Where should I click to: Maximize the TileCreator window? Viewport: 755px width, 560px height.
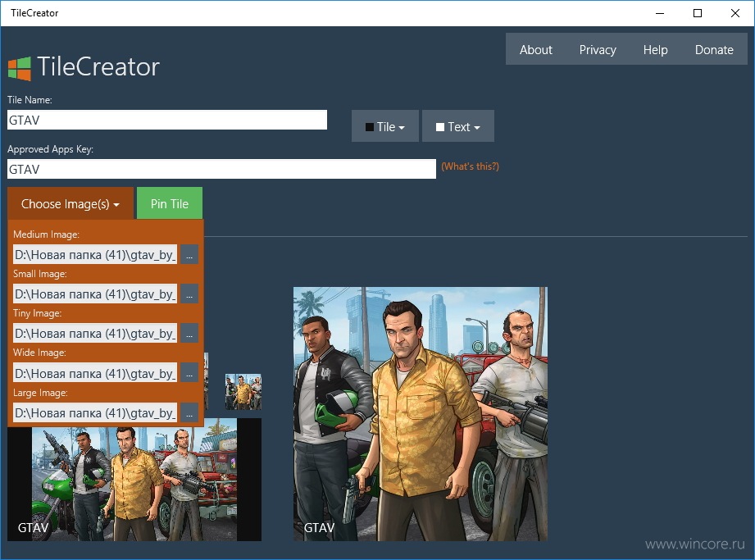tap(698, 13)
